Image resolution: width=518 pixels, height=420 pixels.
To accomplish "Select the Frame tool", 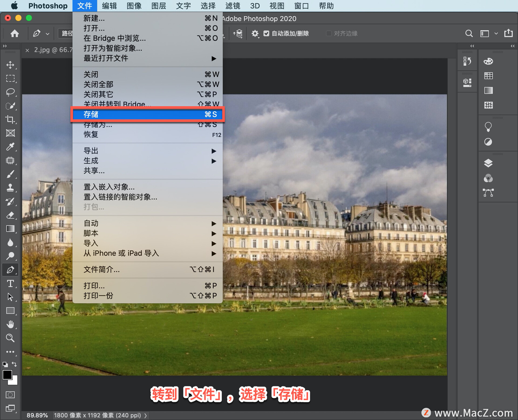I will click(10, 133).
